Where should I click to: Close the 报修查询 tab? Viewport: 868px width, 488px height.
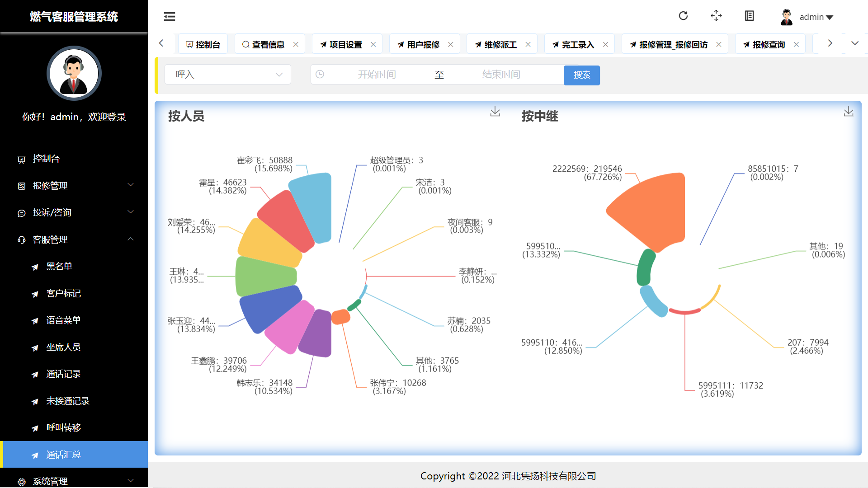coord(797,44)
